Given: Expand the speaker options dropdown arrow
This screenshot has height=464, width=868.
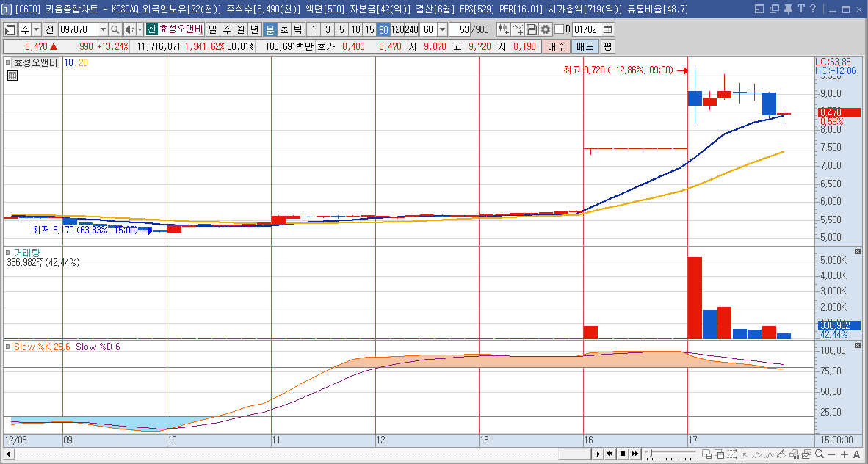Looking at the screenshot, I should (x=140, y=29).
